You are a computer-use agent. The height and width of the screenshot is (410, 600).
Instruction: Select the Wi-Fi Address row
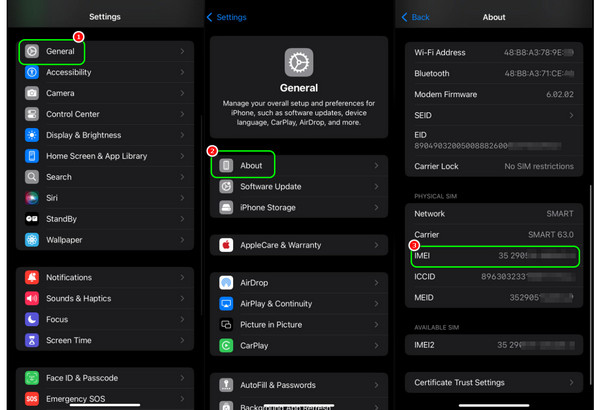pyautogui.click(x=494, y=52)
